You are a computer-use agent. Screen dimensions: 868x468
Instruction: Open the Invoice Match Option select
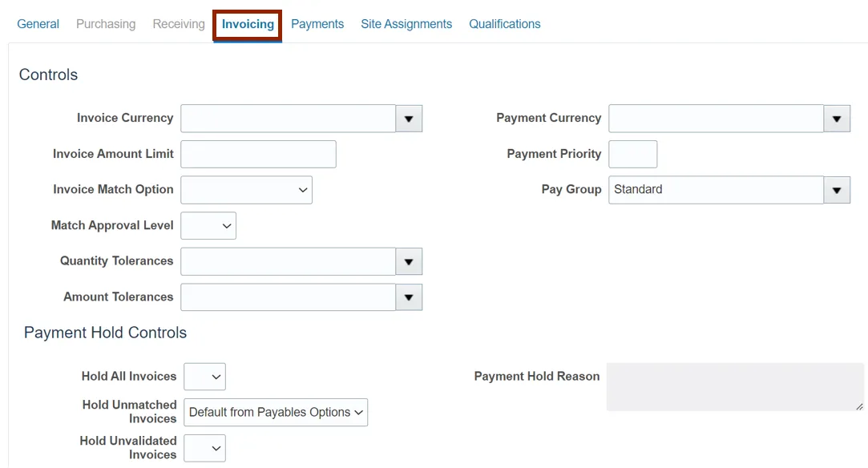coord(246,190)
